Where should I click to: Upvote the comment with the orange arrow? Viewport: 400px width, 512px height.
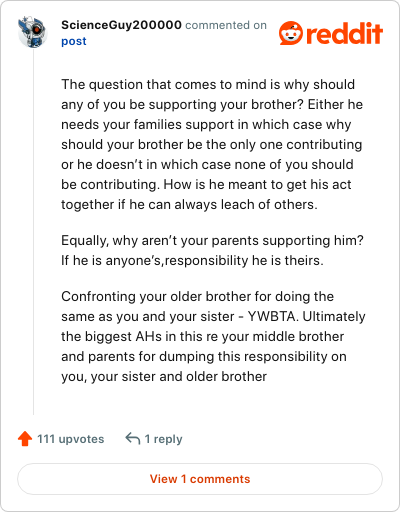[x=25, y=439]
